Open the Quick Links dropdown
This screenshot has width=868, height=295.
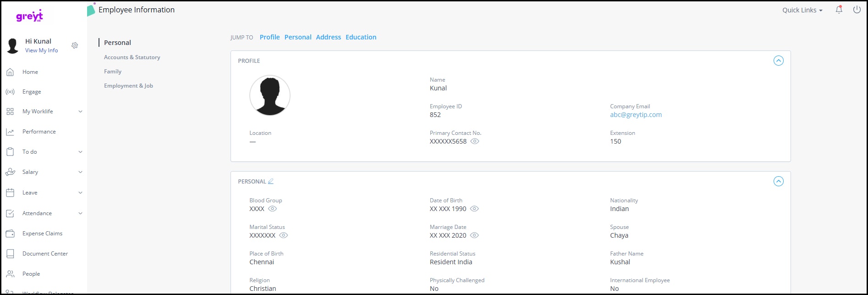tap(802, 10)
